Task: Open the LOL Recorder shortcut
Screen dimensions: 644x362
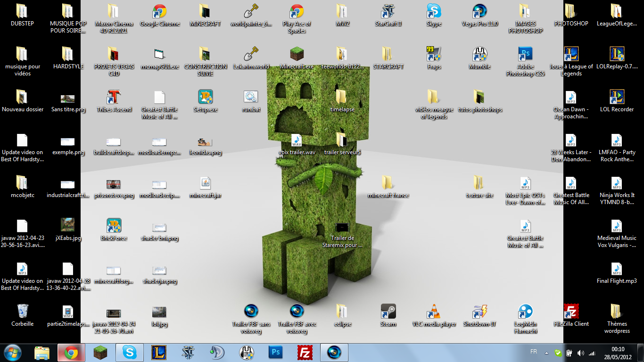Action: point(617,101)
